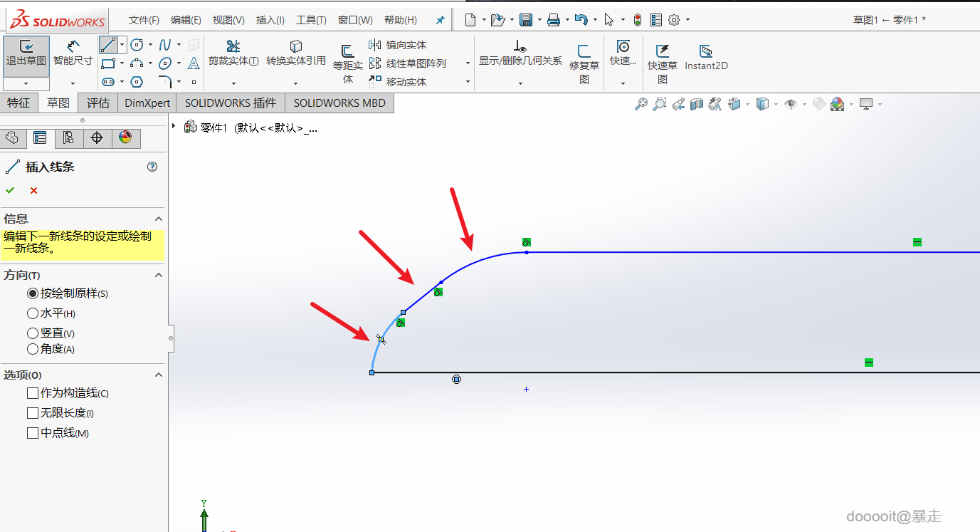The height and width of the screenshot is (532, 980).
Task: Select the Corner Rectangle tool
Action: 107,63
